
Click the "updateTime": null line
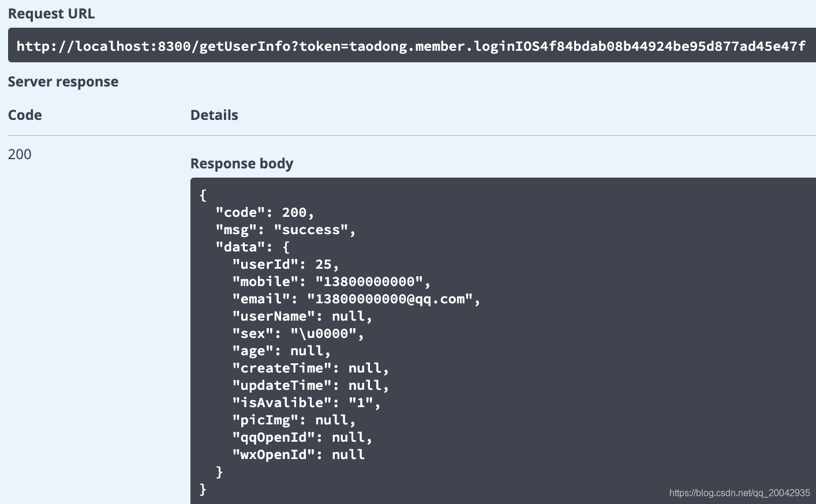[x=310, y=385]
